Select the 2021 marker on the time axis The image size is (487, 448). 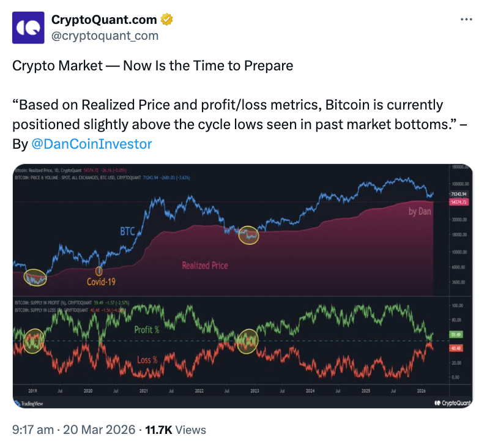143,390
